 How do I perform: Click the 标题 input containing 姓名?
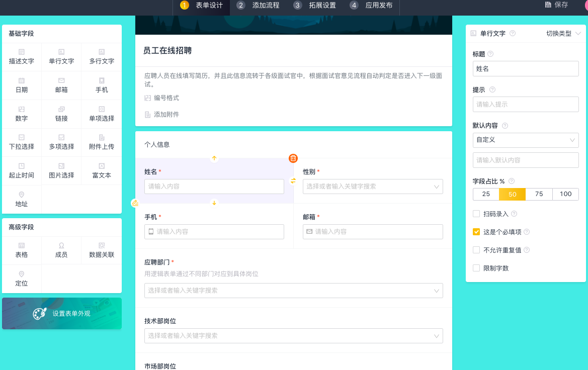(x=526, y=68)
